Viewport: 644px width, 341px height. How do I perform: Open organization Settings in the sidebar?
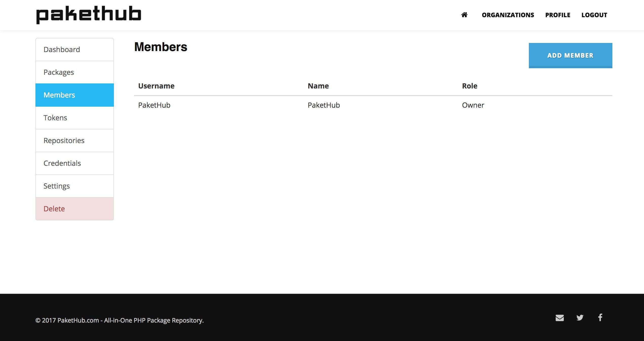75,186
